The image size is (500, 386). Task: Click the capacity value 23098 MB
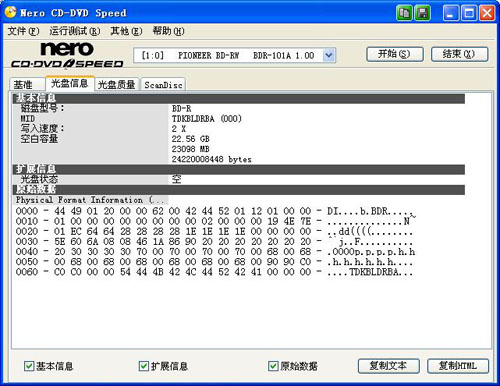point(191,149)
